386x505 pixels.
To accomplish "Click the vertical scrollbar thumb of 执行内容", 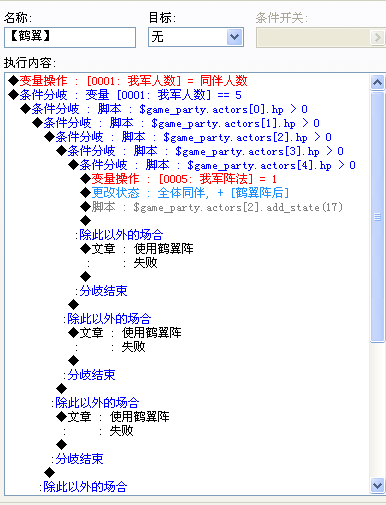I will tap(377, 217).
